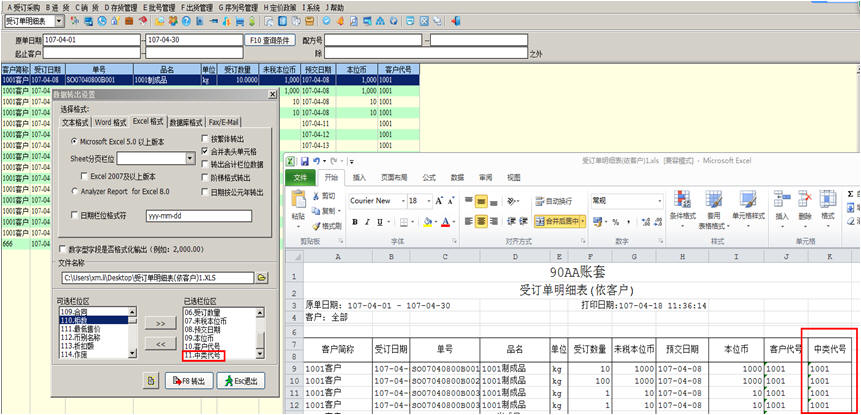
Task: Toggle Bold formatting in Excel ribbon
Action: (355, 222)
